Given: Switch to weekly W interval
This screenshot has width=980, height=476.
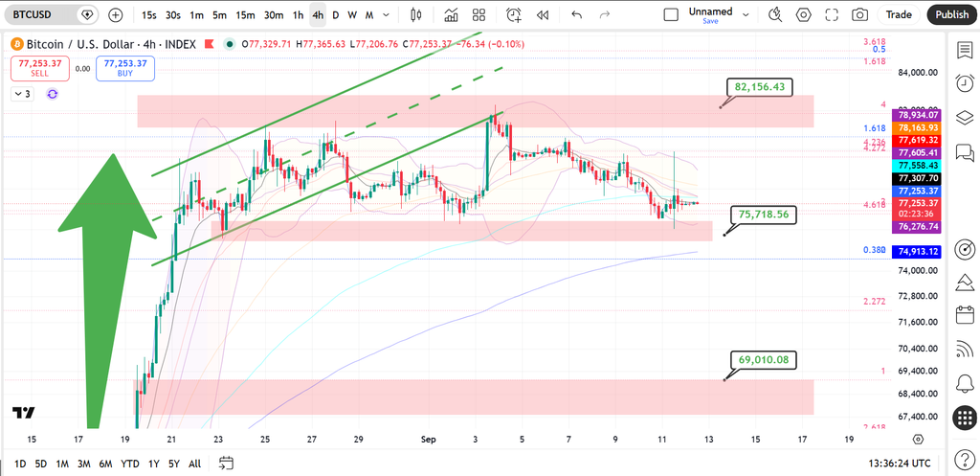Looking at the screenshot, I should tap(352, 14).
